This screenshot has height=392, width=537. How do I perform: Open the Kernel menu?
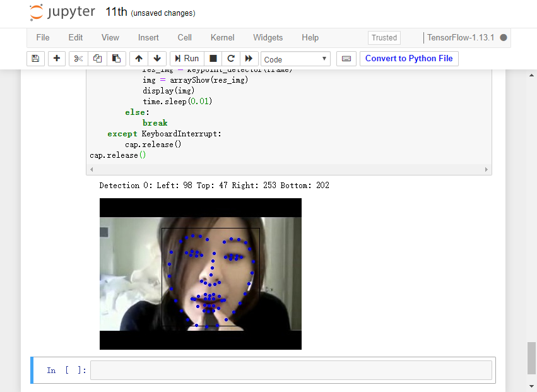pos(223,38)
